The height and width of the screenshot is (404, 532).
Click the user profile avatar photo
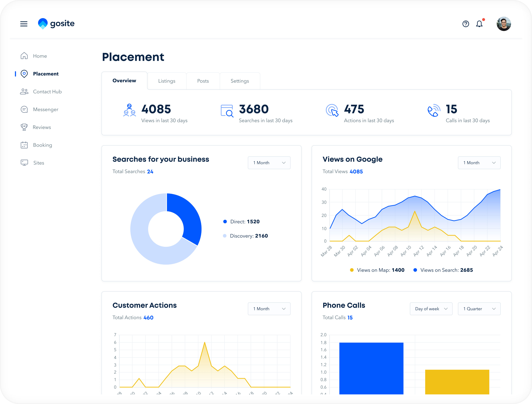(x=504, y=24)
